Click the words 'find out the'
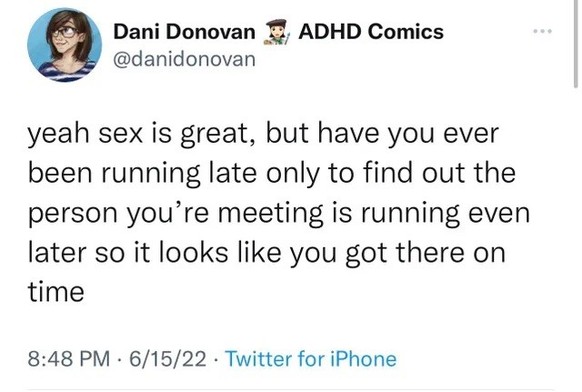 click(439, 173)
